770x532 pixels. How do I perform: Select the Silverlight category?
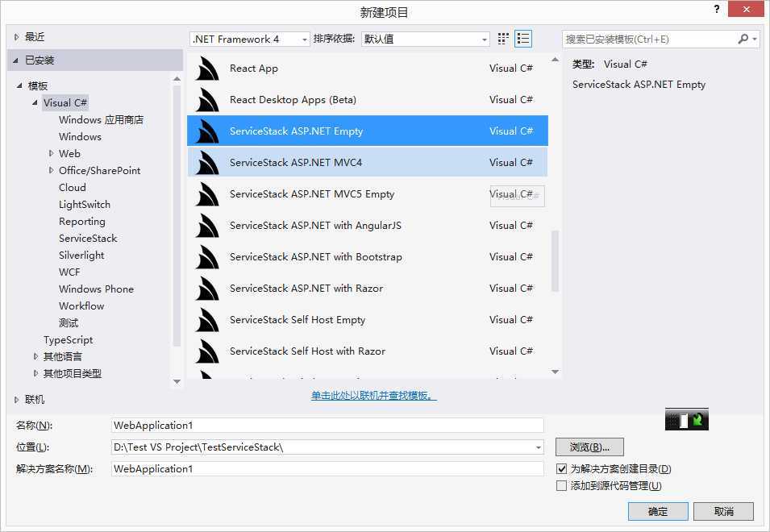point(81,256)
